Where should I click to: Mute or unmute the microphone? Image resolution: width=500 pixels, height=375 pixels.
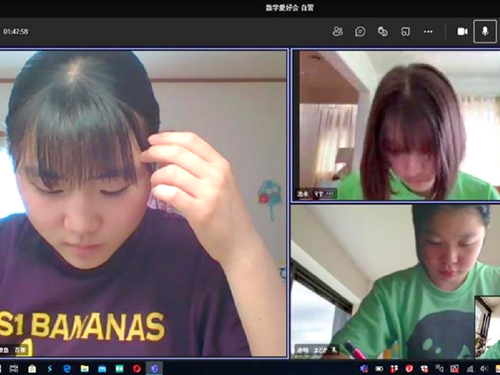(x=485, y=31)
